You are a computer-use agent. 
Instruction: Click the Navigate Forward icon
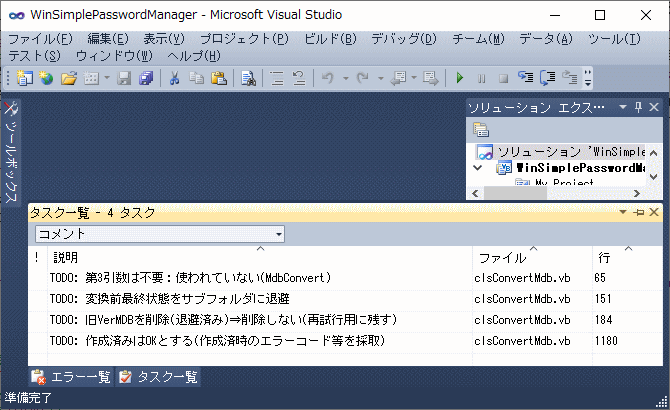[x=431, y=78]
